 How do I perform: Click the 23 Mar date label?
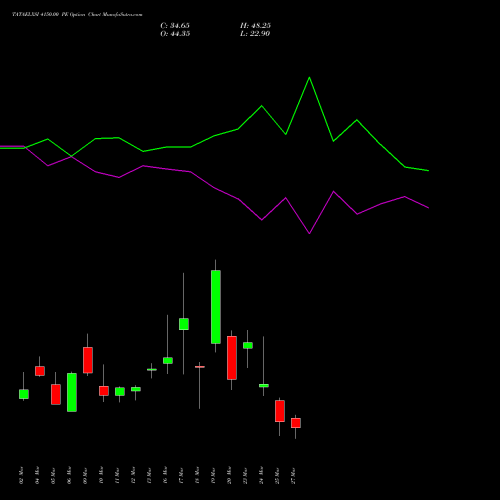tap(245, 475)
